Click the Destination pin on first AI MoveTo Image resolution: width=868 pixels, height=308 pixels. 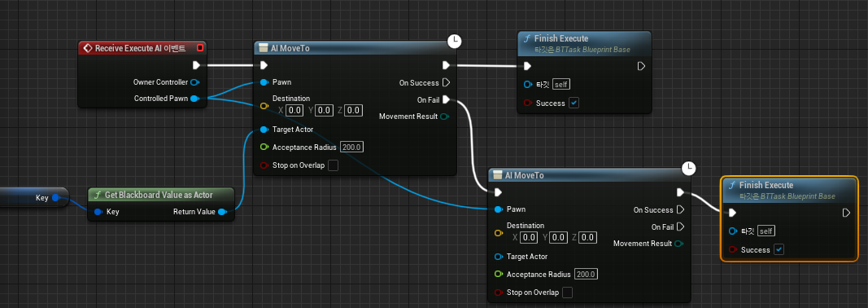264,105
